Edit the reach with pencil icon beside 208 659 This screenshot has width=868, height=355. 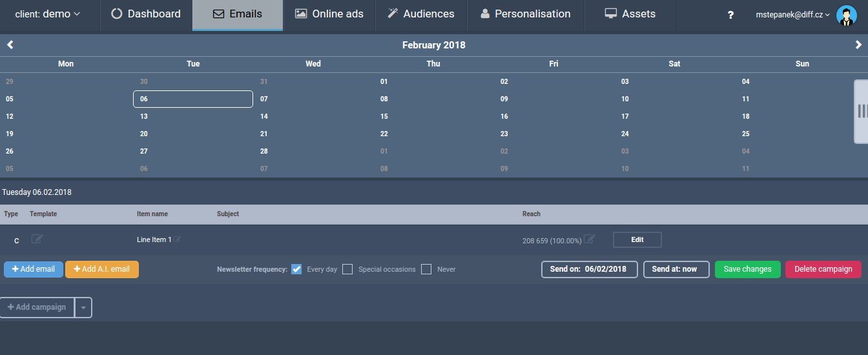589,239
